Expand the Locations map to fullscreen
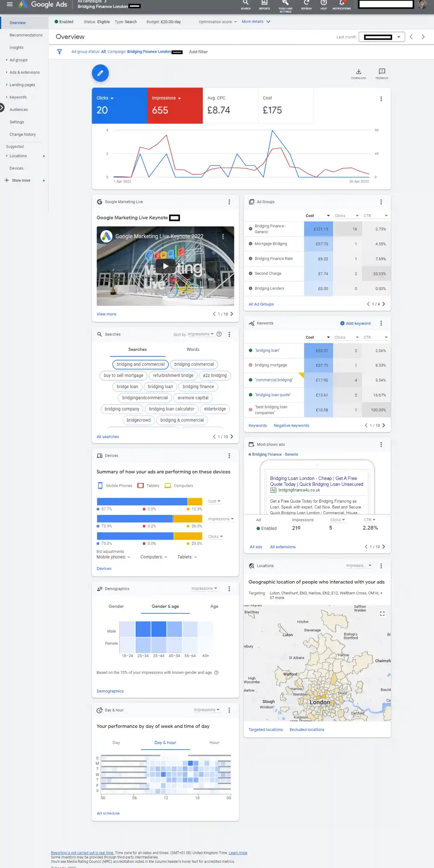 point(382,613)
